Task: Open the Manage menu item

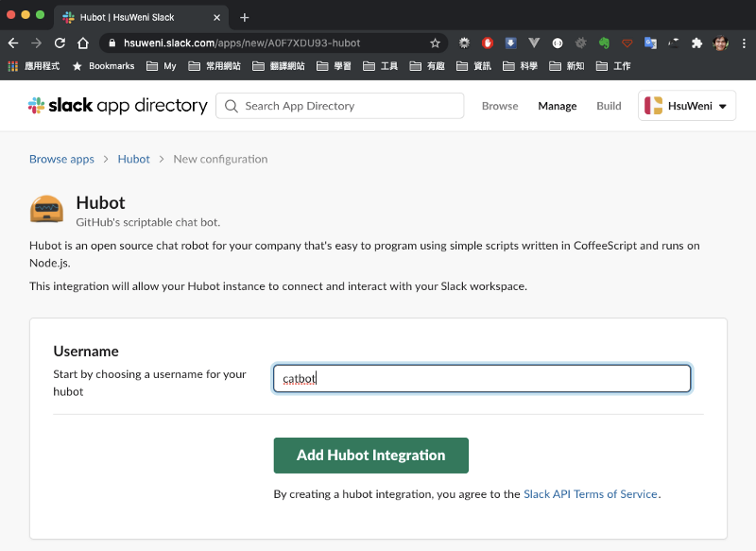Action: coord(557,106)
